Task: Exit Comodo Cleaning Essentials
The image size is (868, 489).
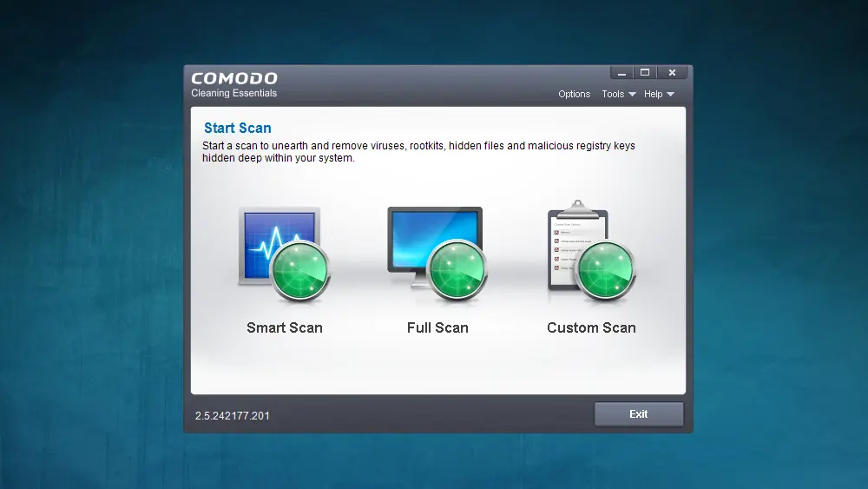Action: (639, 414)
